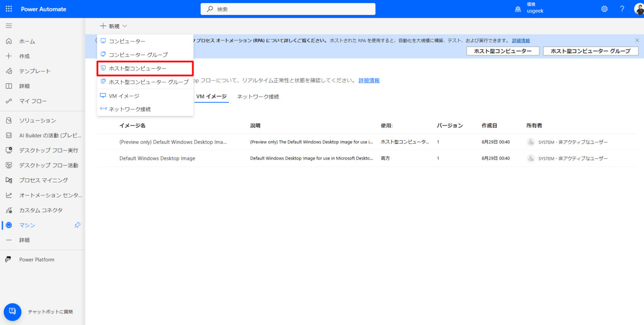Collapse the sidebar with the hamburger icon
Screen dimensions: 644x325
point(9,26)
